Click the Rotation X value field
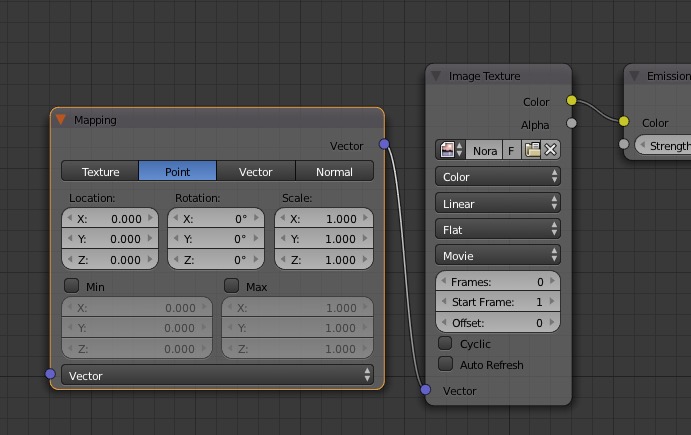 click(216, 219)
